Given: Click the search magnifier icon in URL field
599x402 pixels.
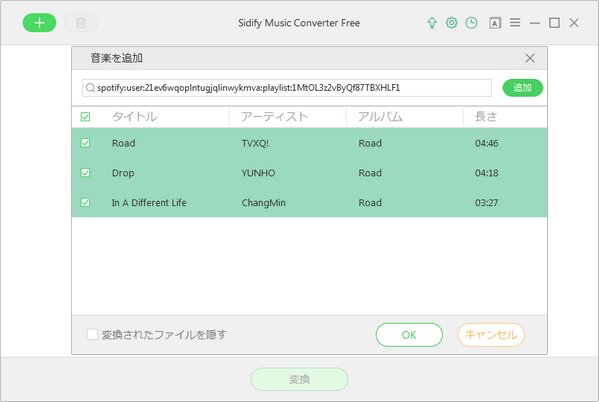Looking at the screenshot, I should [x=90, y=88].
